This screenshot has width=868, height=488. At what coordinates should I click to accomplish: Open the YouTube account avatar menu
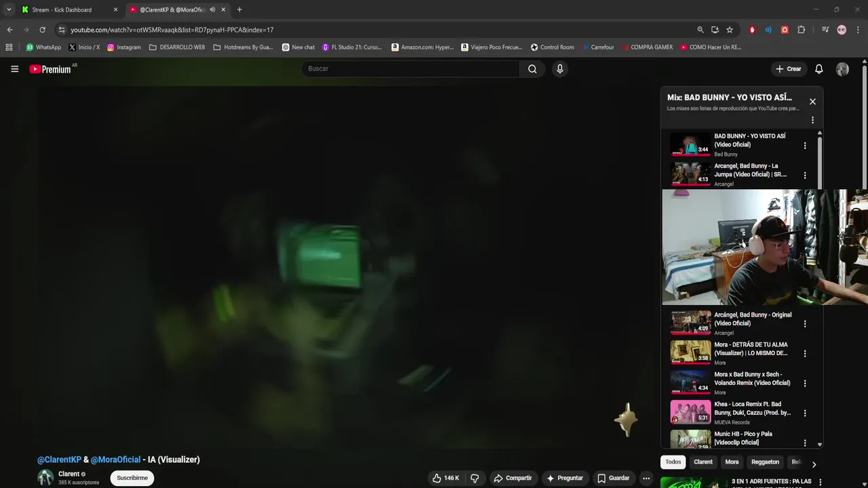842,68
